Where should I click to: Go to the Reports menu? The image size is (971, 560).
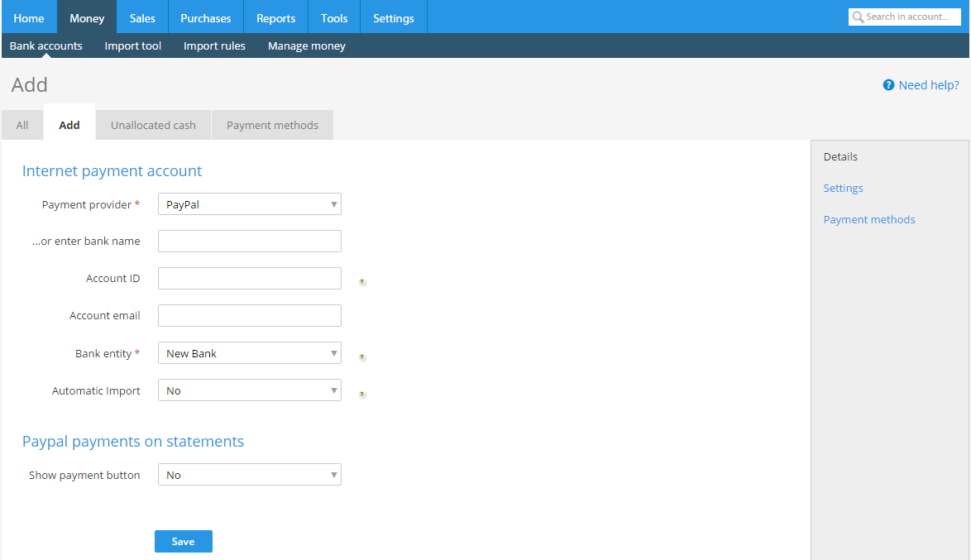[x=276, y=18]
